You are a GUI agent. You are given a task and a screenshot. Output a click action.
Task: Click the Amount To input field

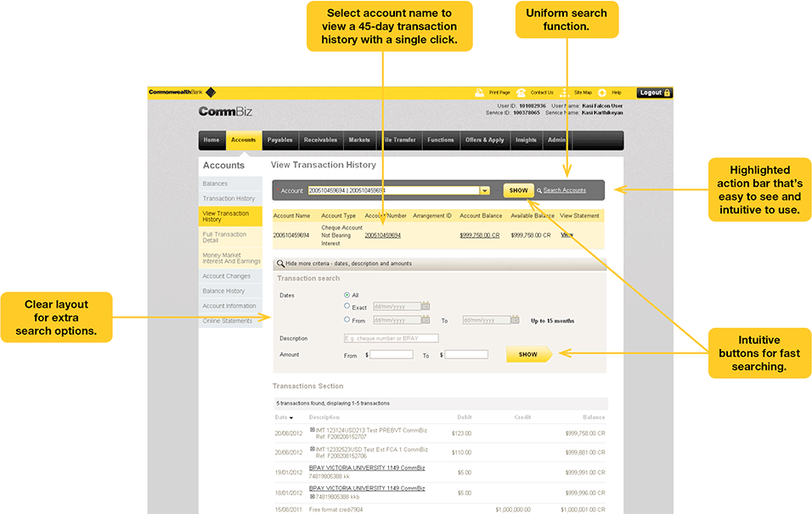466,354
